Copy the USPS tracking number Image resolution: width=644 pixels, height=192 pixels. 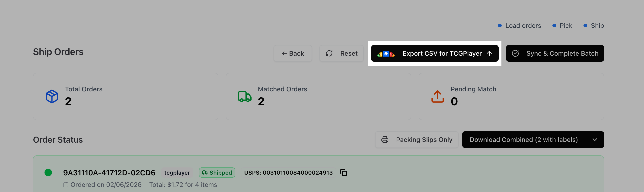(x=344, y=173)
